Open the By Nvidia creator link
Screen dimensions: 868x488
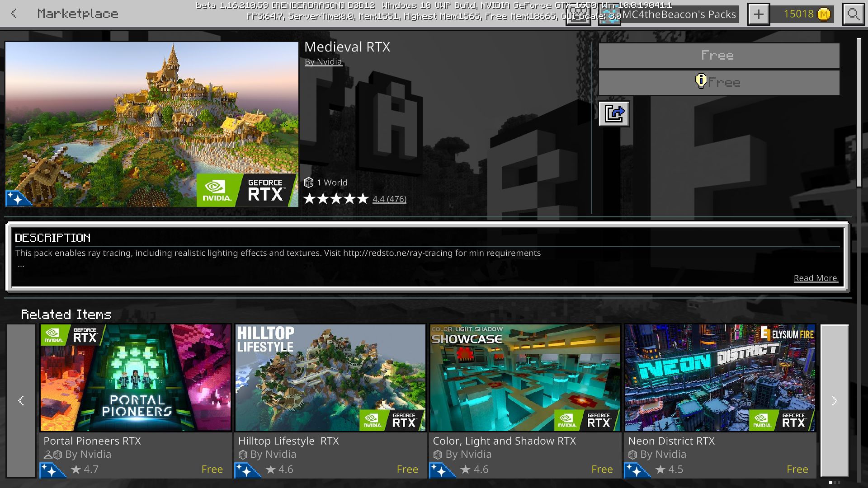click(323, 62)
